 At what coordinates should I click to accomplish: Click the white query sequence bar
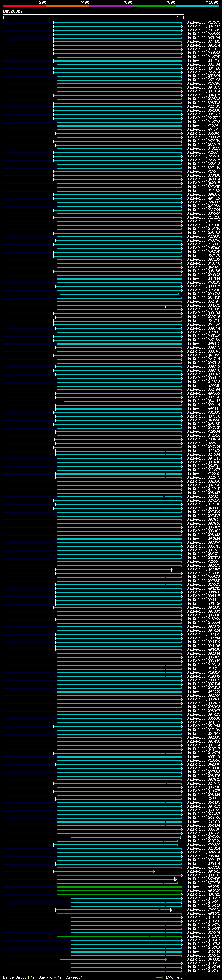coord(93,14)
